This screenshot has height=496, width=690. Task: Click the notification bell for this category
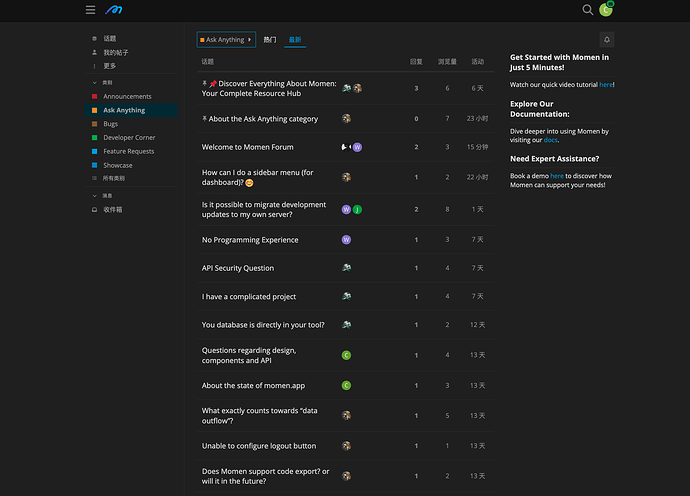(607, 40)
